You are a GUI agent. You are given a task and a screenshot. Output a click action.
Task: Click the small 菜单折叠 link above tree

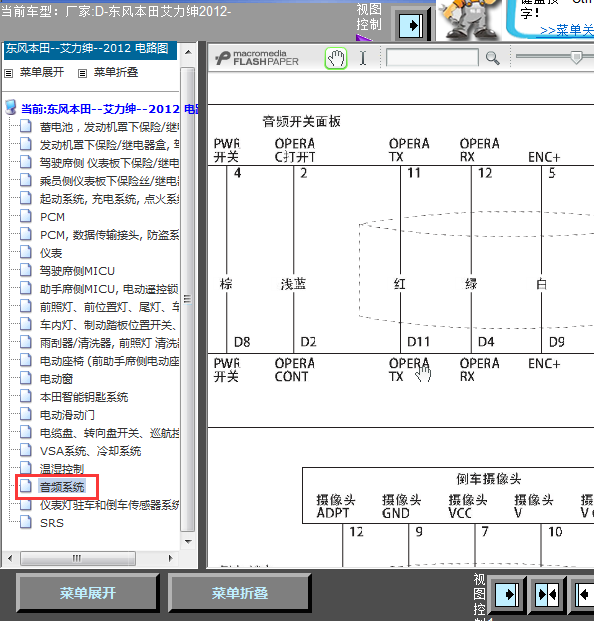[x=115, y=72]
